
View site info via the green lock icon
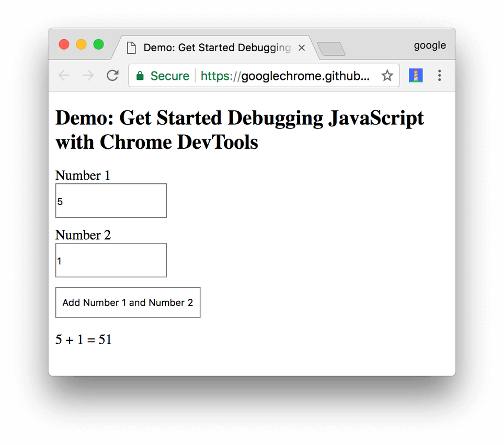[x=140, y=76]
